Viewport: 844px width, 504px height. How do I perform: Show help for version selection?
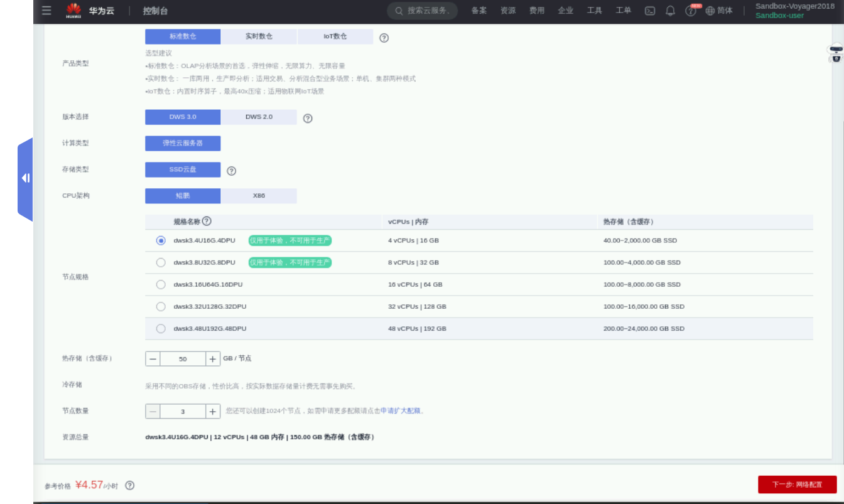tap(308, 118)
